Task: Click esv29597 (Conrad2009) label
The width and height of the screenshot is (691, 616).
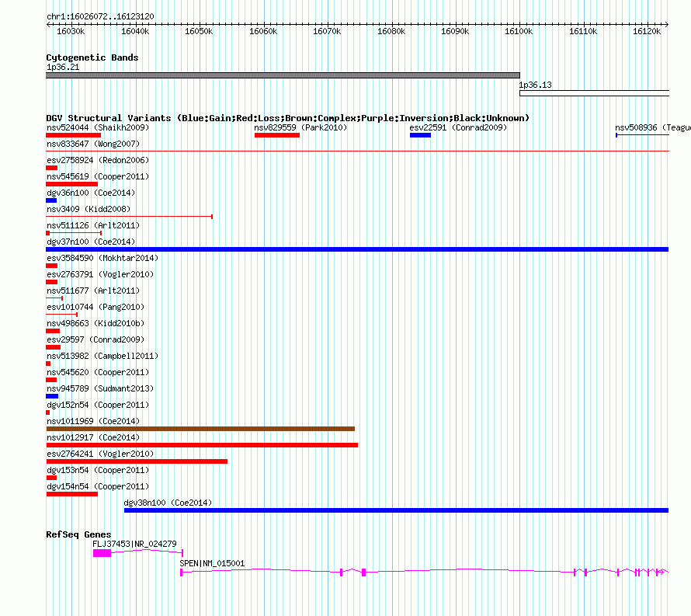Action: 95,339
